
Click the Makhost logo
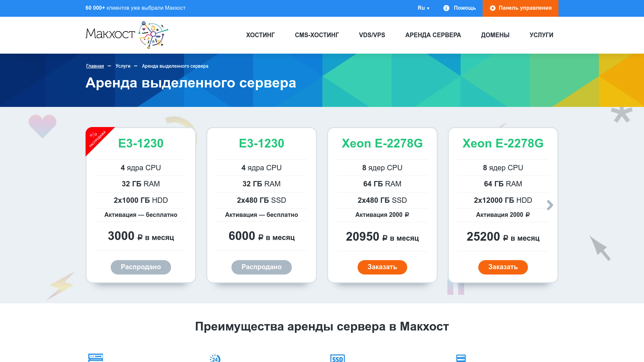coord(126,35)
